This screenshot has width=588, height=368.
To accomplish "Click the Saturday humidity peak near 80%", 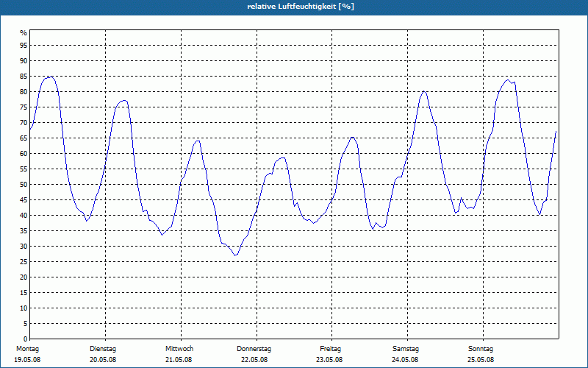I will click(x=424, y=91).
